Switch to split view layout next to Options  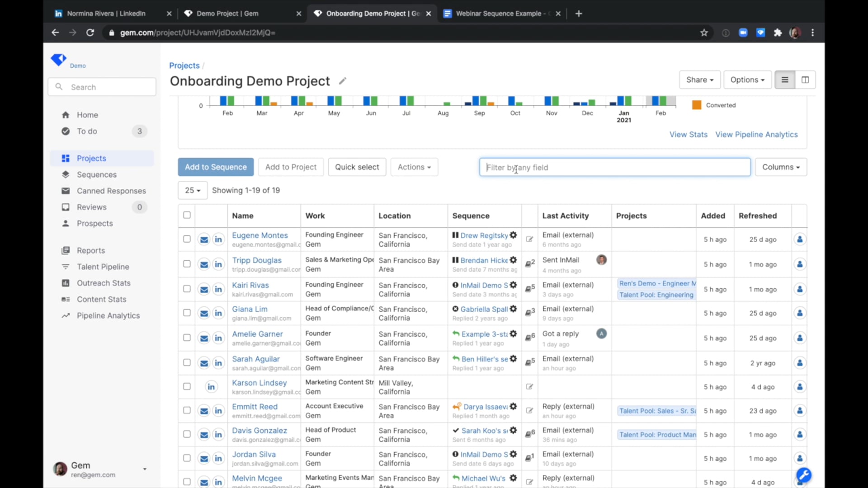click(806, 80)
